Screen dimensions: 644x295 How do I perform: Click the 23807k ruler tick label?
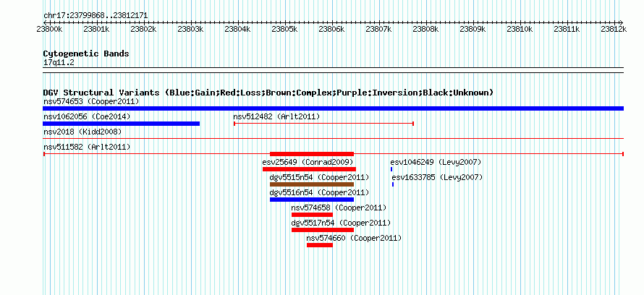coord(378,29)
